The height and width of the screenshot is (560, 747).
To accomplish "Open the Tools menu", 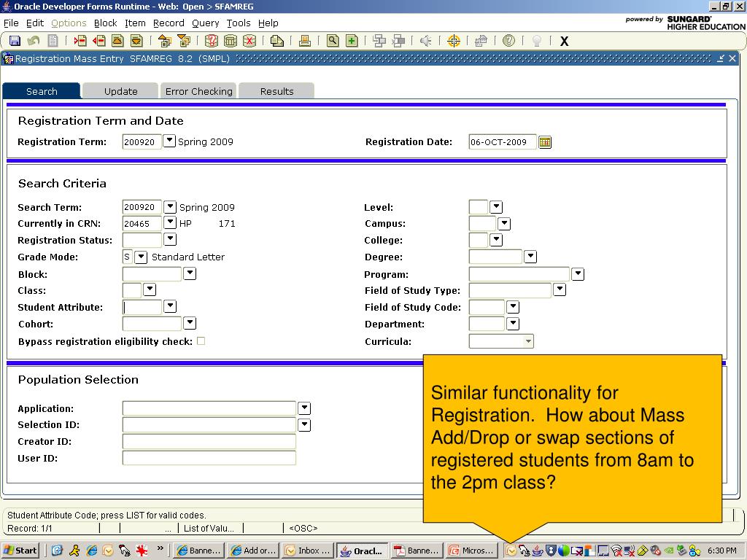I will [x=239, y=23].
